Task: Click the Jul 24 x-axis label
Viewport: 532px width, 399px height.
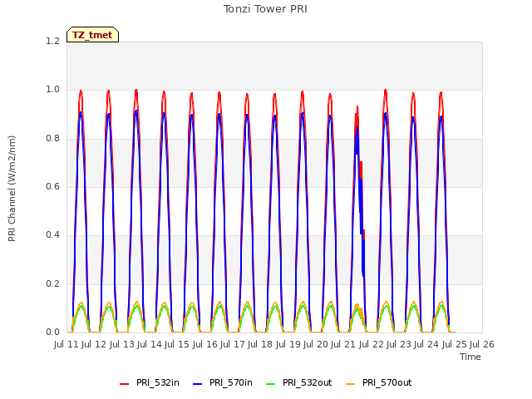Action: 426,344
